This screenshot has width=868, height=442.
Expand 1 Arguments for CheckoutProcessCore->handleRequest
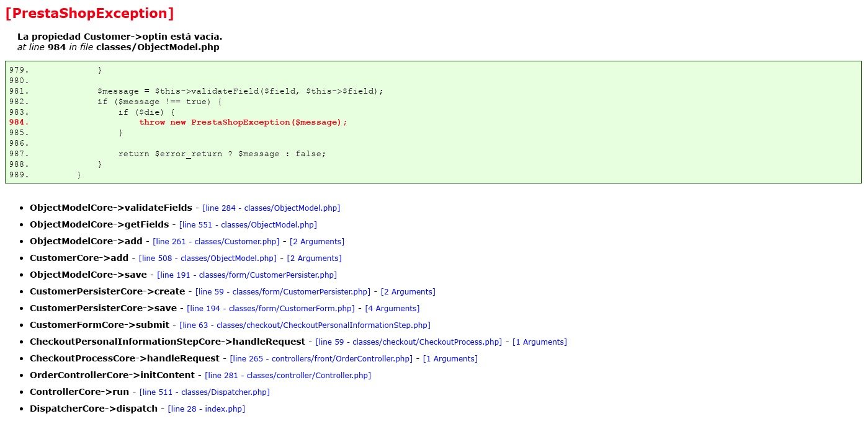[450, 359]
